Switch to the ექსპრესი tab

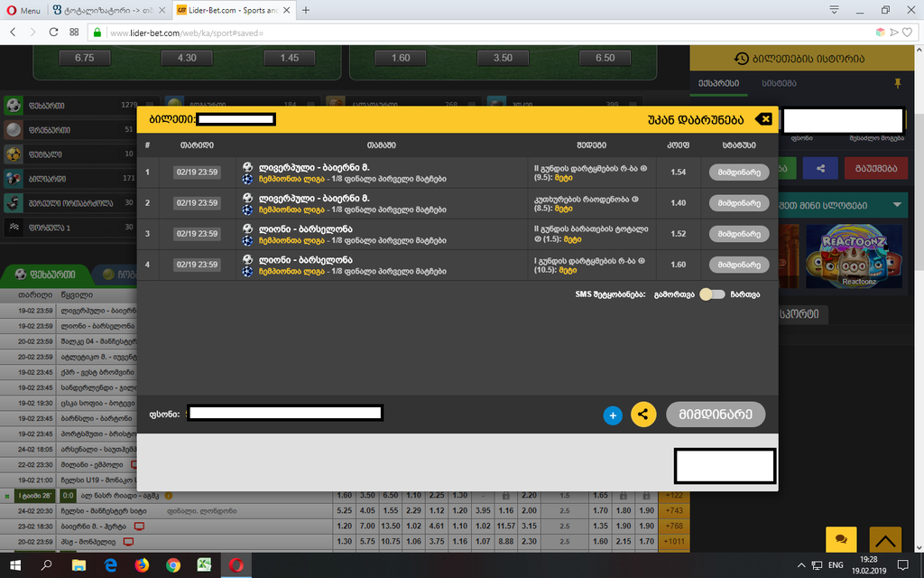718,83
